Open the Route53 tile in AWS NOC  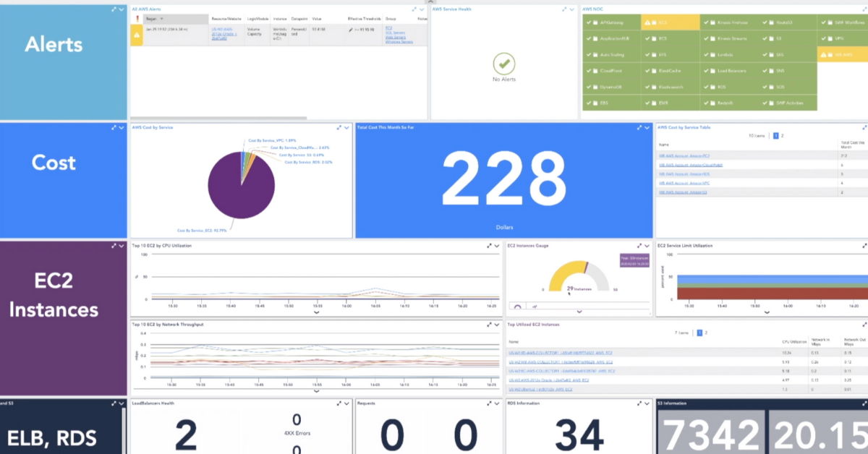click(787, 22)
